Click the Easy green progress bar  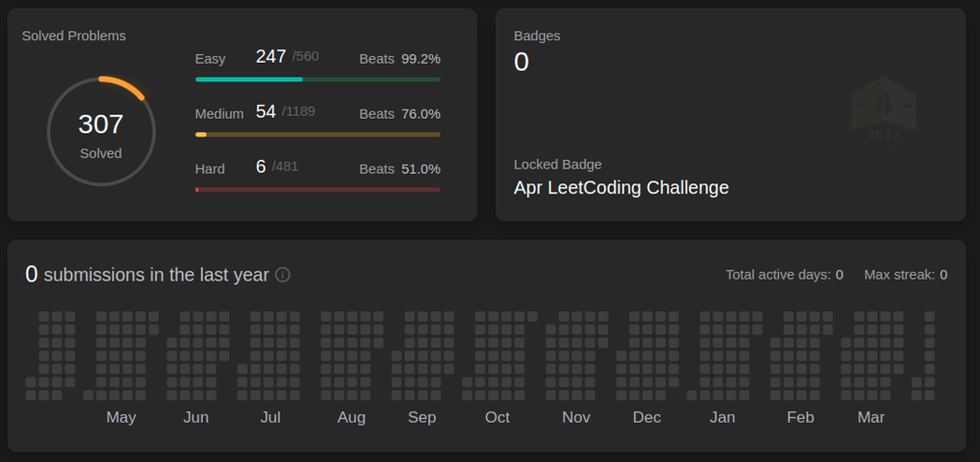pos(318,79)
